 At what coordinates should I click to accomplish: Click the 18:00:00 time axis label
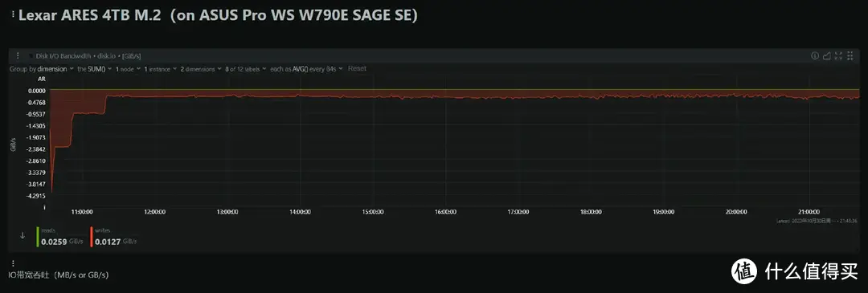click(x=591, y=212)
